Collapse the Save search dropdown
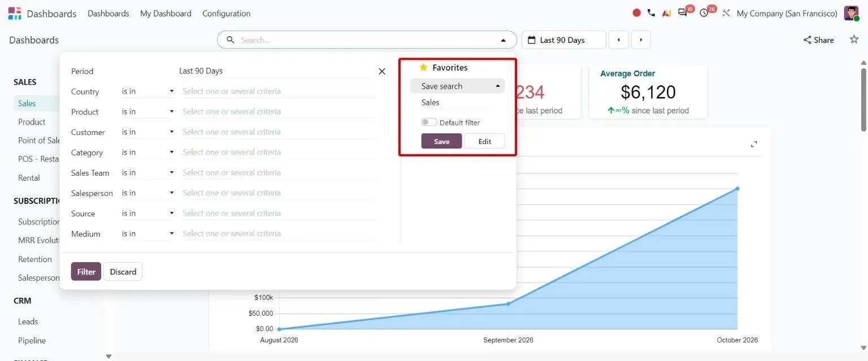The image size is (868, 361). pos(457,86)
